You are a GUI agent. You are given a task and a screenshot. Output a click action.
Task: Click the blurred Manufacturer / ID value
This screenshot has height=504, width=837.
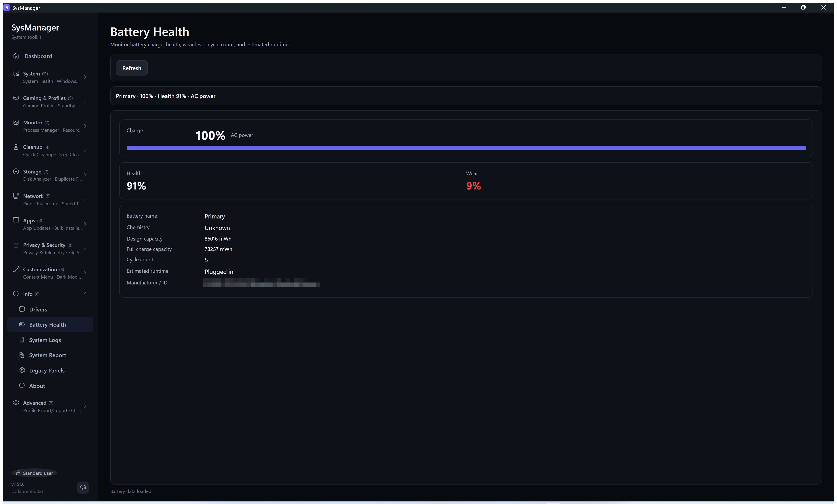click(x=262, y=282)
